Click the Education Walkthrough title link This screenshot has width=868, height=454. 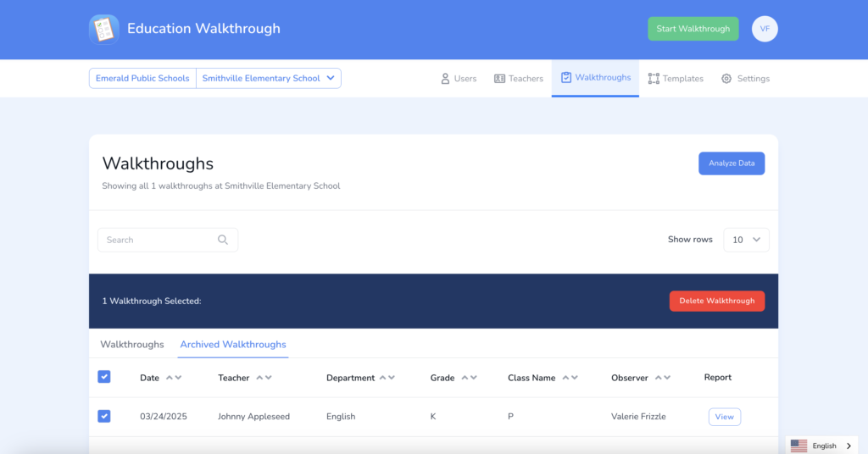tap(203, 28)
